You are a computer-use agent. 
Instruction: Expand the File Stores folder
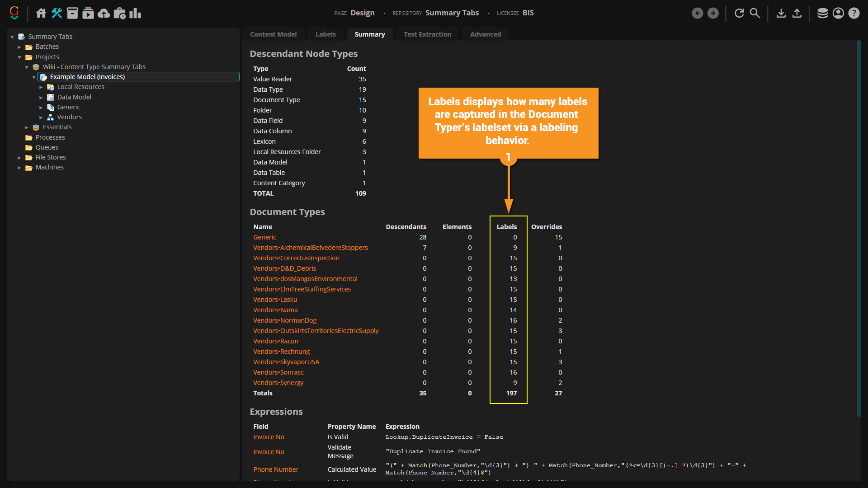19,158
